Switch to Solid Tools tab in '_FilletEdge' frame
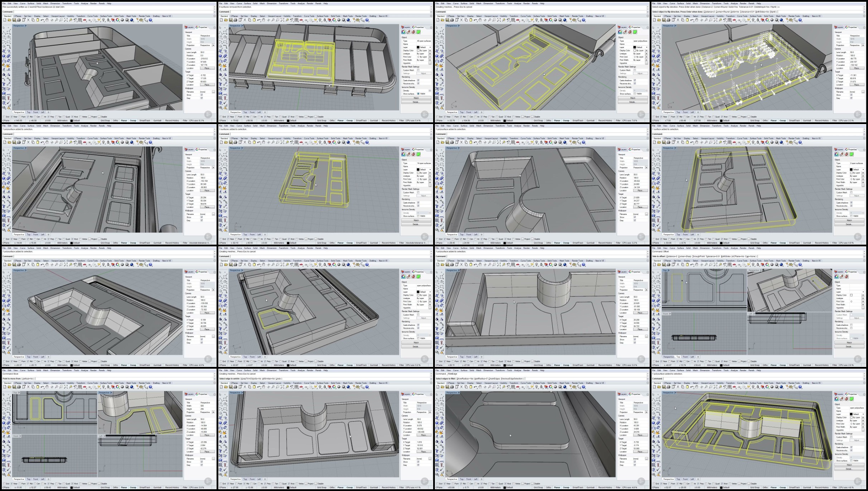868x491 pixels. (552, 383)
